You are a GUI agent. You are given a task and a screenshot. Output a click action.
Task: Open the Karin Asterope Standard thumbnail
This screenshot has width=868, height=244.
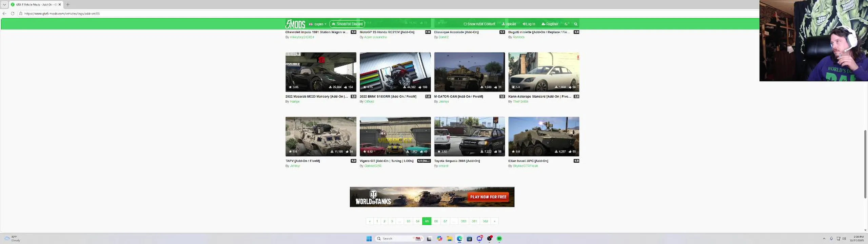click(544, 72)
